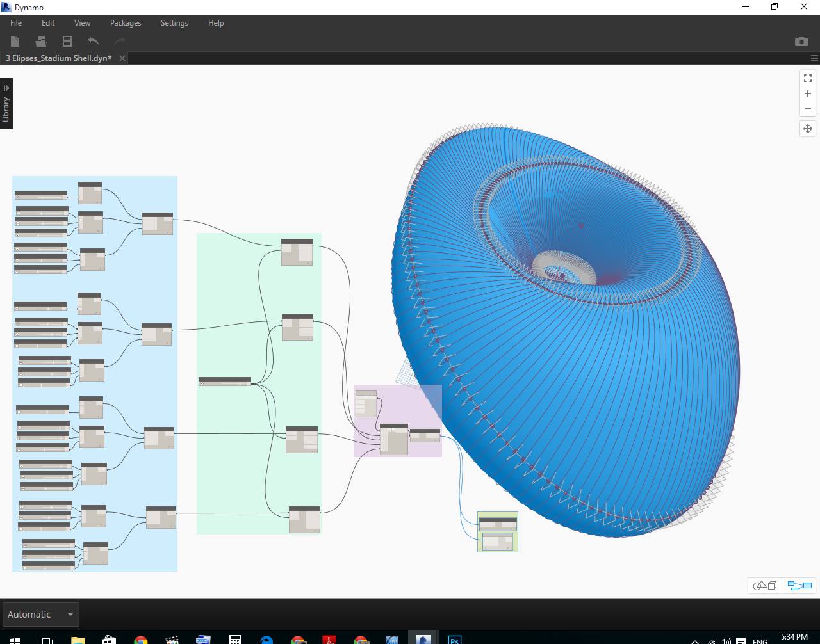Open an existing Dynamo file
Image resolution: width=820 pixels, height=644 pixels.
pyautogui.click(x=40, y=41)
